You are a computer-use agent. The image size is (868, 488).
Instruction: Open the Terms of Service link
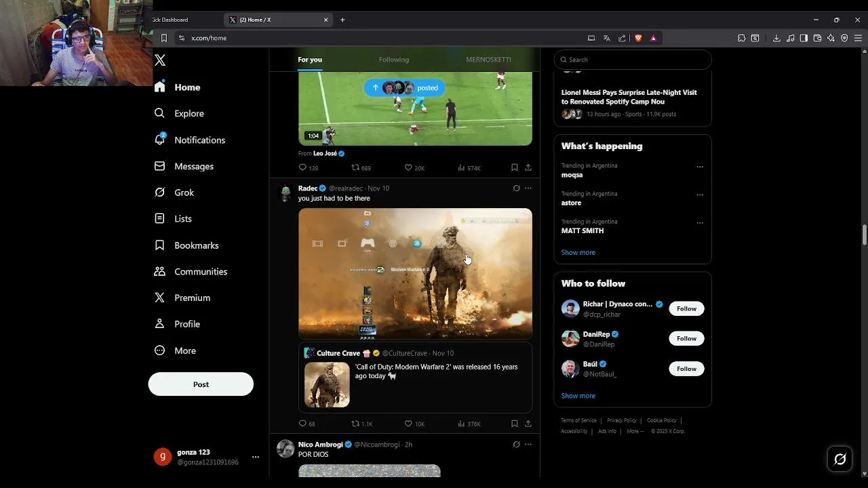pos(578,420)
